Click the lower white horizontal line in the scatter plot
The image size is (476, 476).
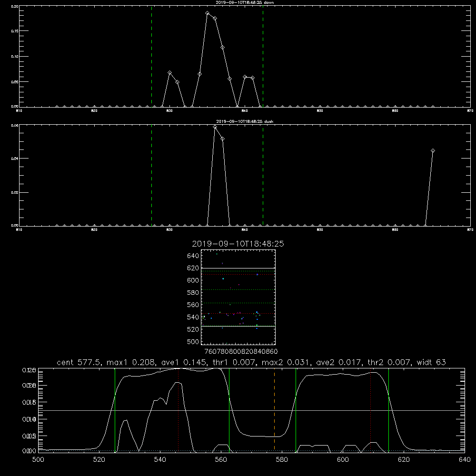coord(238,327)
